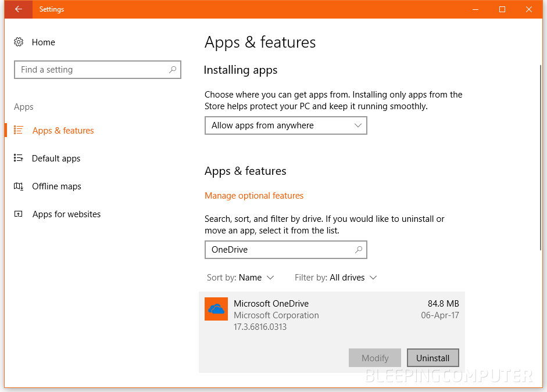This screenshot has height=392, width=547.
Task: Open Apps for websites page
Action: point(67,214)
